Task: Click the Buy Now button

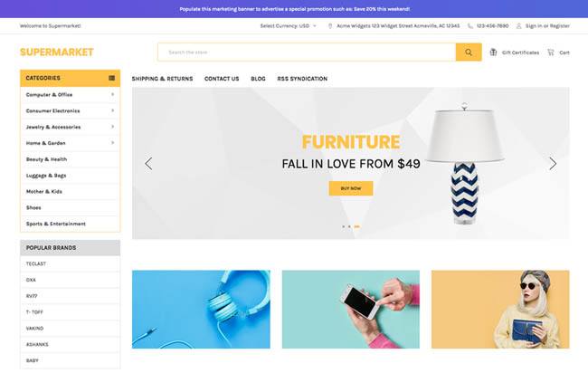Action: click(351, 188)
